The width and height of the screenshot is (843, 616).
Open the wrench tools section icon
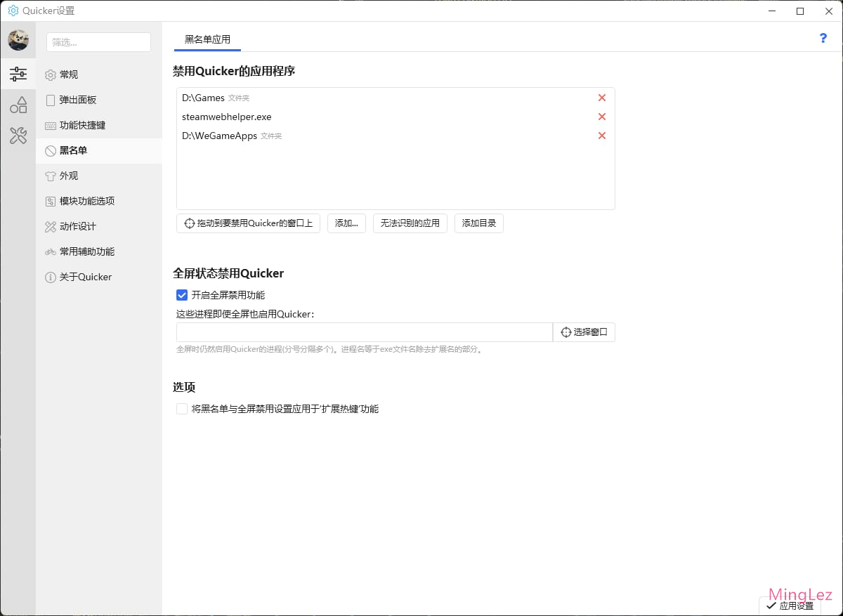(18, 136)
